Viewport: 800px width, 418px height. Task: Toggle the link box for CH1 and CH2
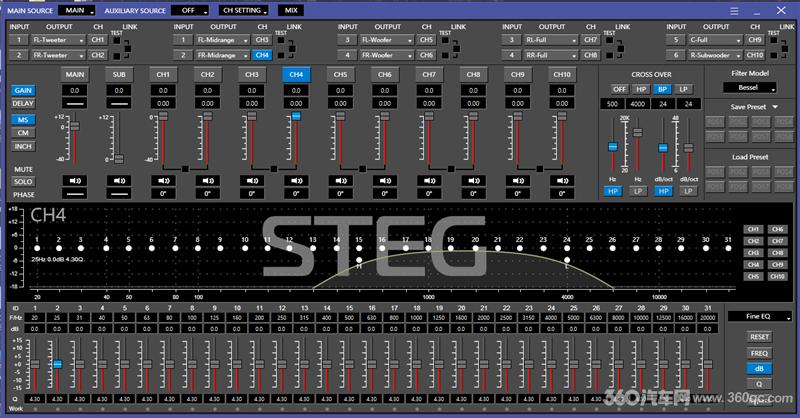click(x=128, y=48)
